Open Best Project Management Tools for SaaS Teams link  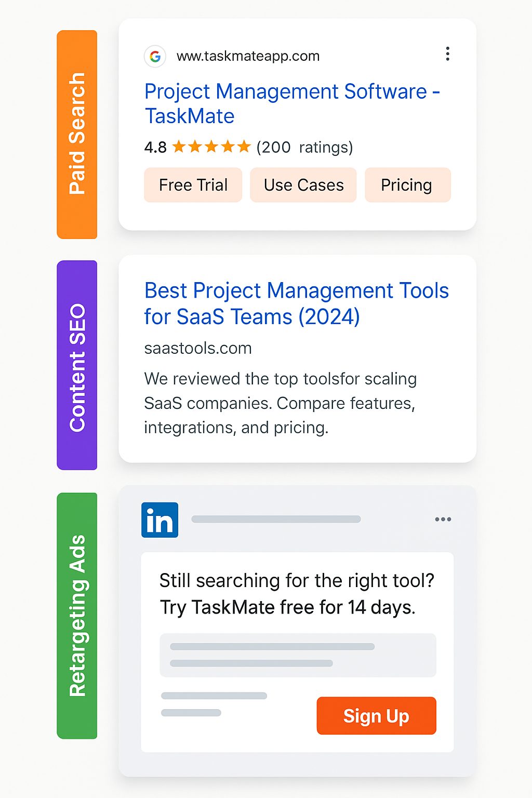coord(296,303)
